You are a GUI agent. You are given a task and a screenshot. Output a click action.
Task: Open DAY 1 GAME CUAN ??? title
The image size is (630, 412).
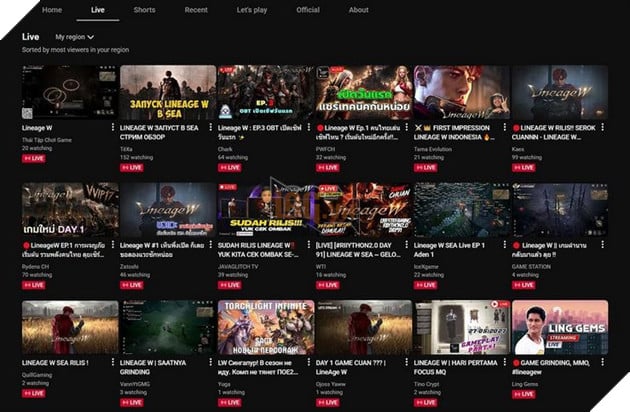[x=351, y=367]
